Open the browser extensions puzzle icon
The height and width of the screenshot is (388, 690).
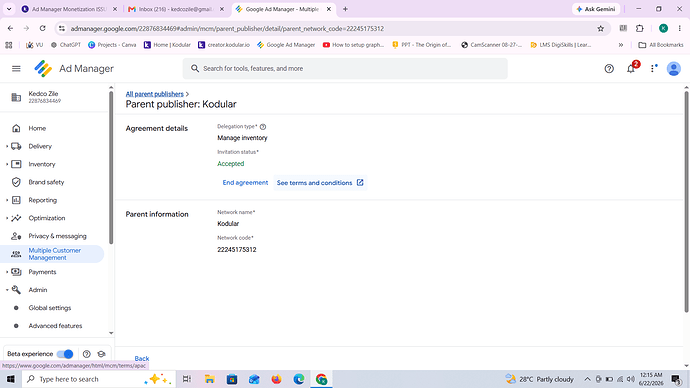(x=639, y=29)
